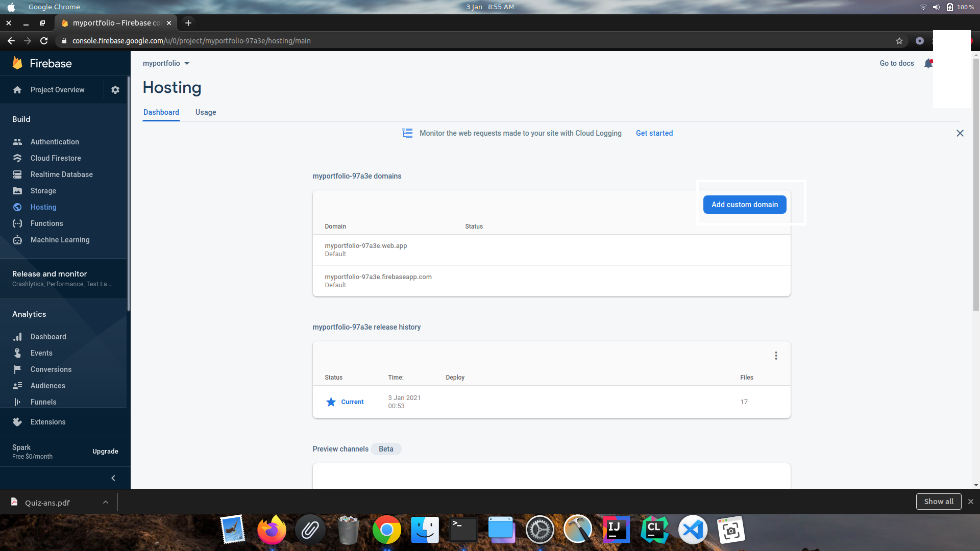Viewport: 980px width, 551px height.
Task: Click the page vertical scrollbar
Action: [976, 184]
